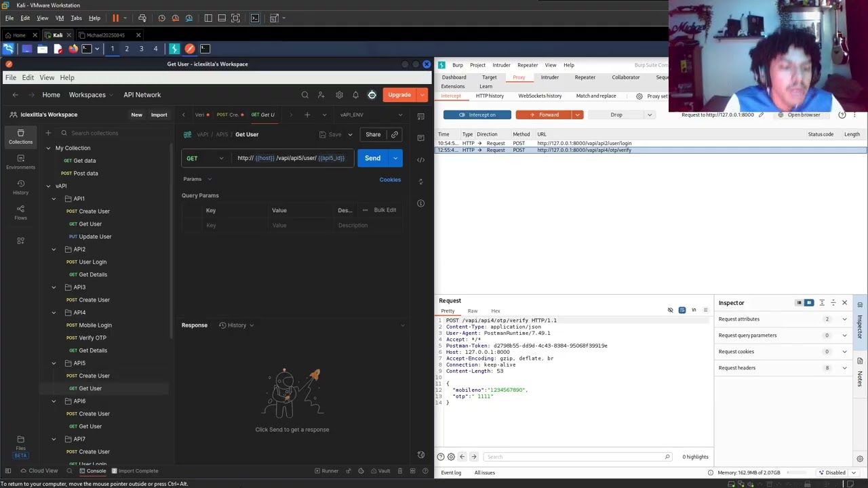Expand all Inspector sections icon
Viewport: 868px width, 488px height.
pos(822,303)
